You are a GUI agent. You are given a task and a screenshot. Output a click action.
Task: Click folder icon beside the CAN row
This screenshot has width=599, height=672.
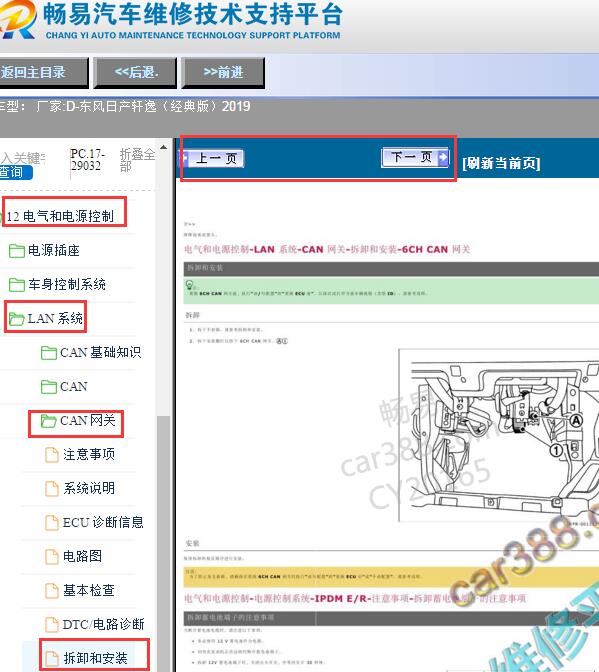49,387
